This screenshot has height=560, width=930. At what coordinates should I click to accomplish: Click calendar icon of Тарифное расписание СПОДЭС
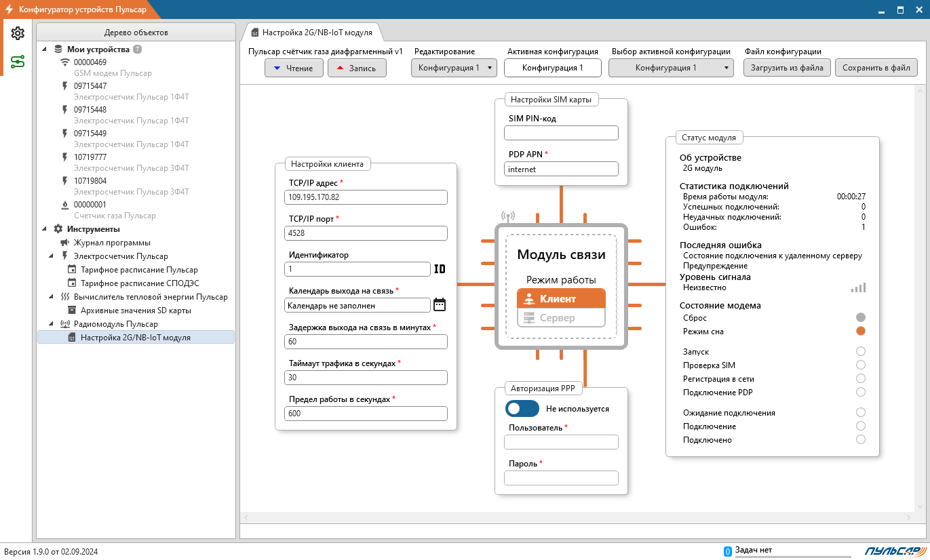click(72, 283)
